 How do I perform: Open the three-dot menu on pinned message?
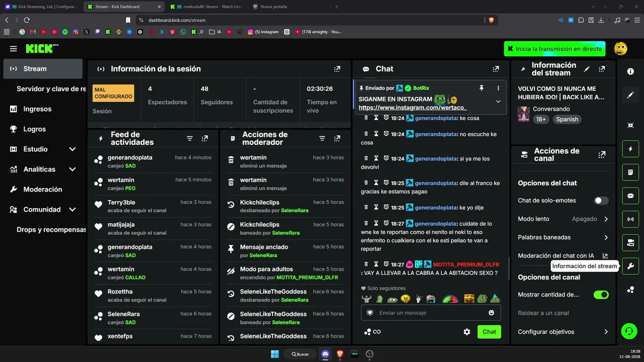(x=498, y=88)
